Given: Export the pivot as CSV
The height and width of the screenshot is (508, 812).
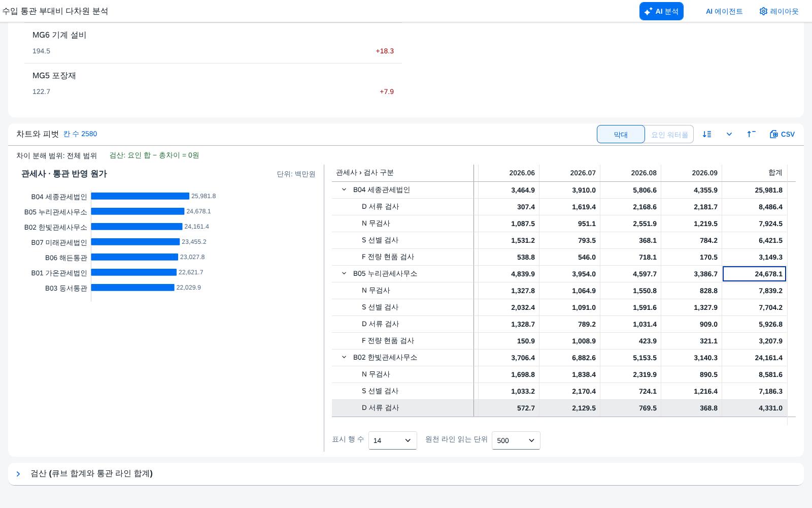Looking at the screenshot, I should point(782,134).
